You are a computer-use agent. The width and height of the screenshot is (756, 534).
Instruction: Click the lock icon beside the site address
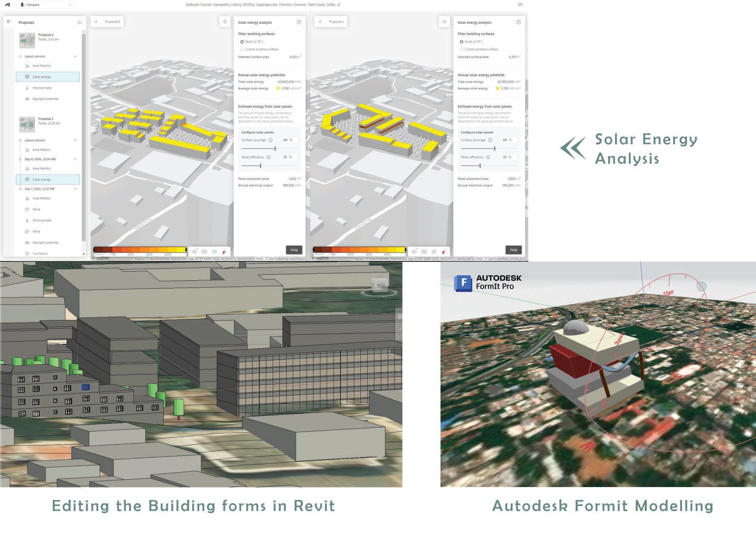339,5
